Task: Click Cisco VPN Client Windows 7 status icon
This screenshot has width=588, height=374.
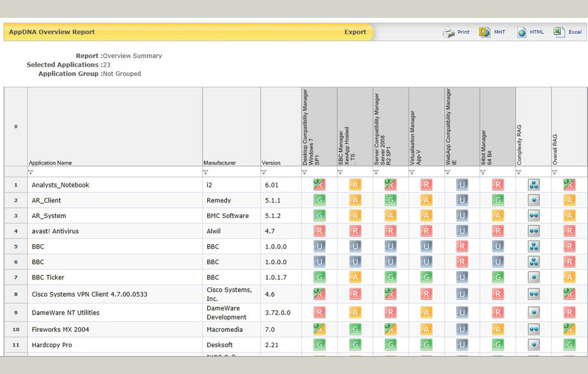Action: 320,293
